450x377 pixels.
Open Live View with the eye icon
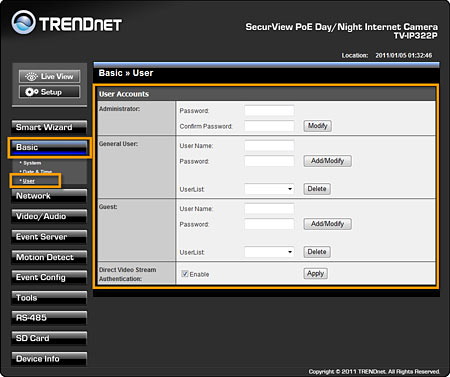point(49,76)
